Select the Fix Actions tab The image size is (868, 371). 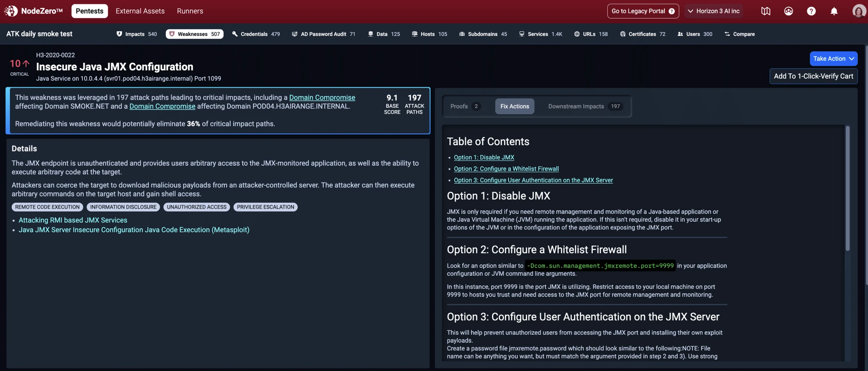click(x=515, y=106)
